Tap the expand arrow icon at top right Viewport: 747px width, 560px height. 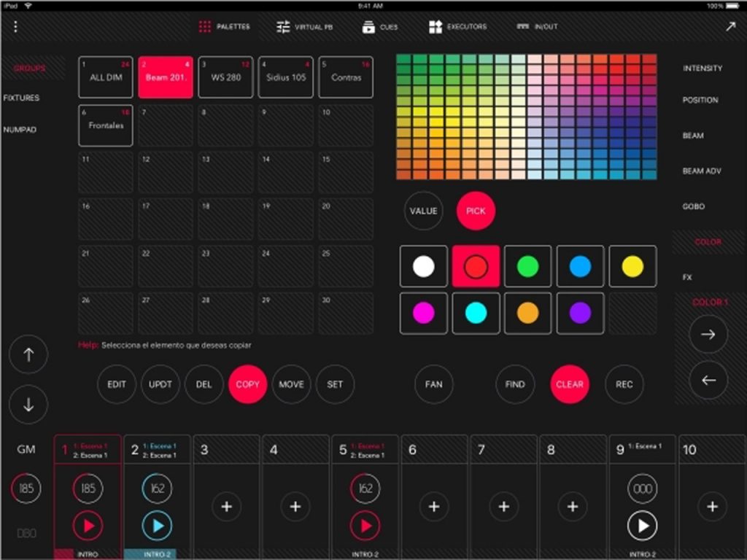coord(730,27)
